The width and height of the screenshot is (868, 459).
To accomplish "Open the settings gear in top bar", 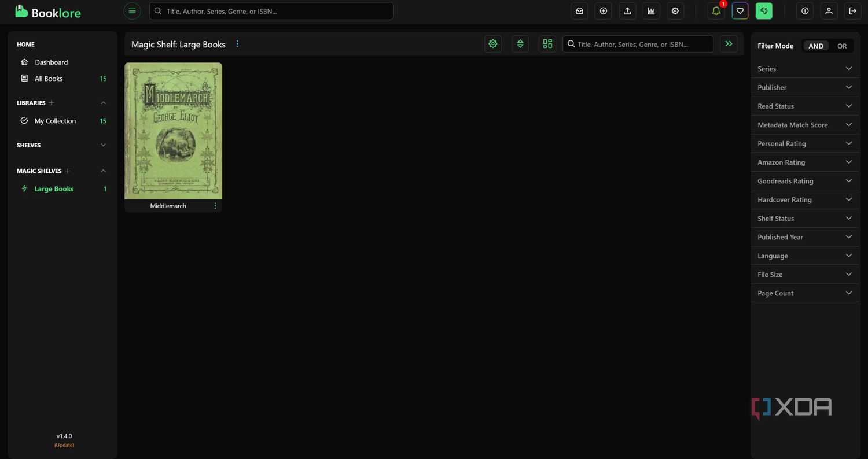I will 675,11.
